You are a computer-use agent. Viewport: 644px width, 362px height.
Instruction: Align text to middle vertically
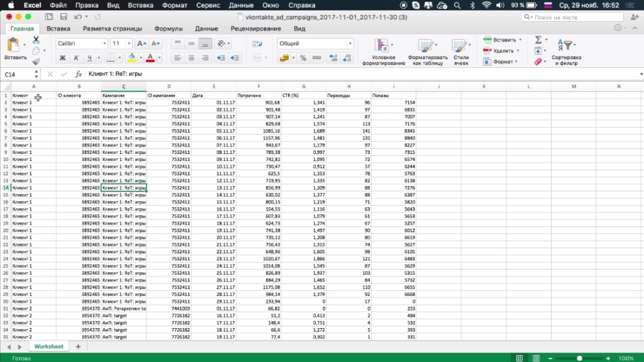point(191,43)
